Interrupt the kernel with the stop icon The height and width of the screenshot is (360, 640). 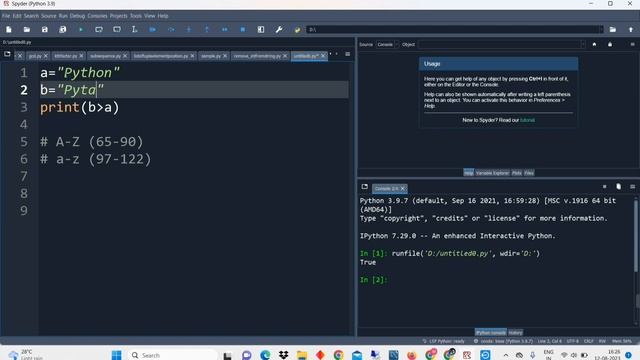pos(604,187)
